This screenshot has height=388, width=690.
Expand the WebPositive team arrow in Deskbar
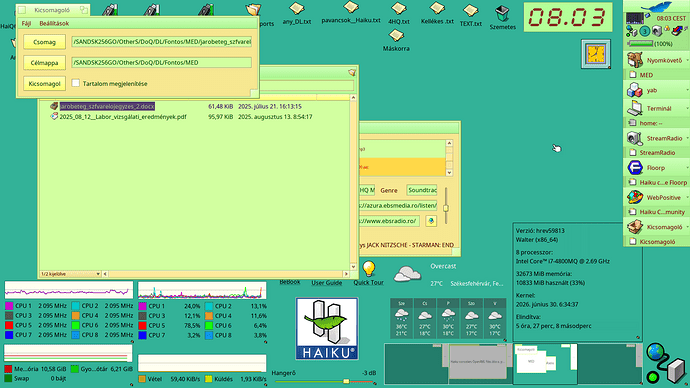click(x=687, y=198)
